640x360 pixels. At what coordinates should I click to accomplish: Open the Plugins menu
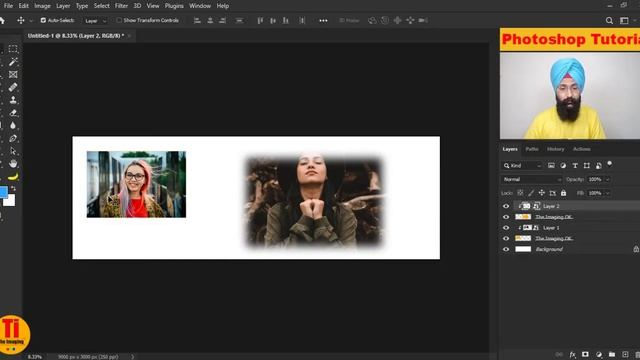[174, 6]
